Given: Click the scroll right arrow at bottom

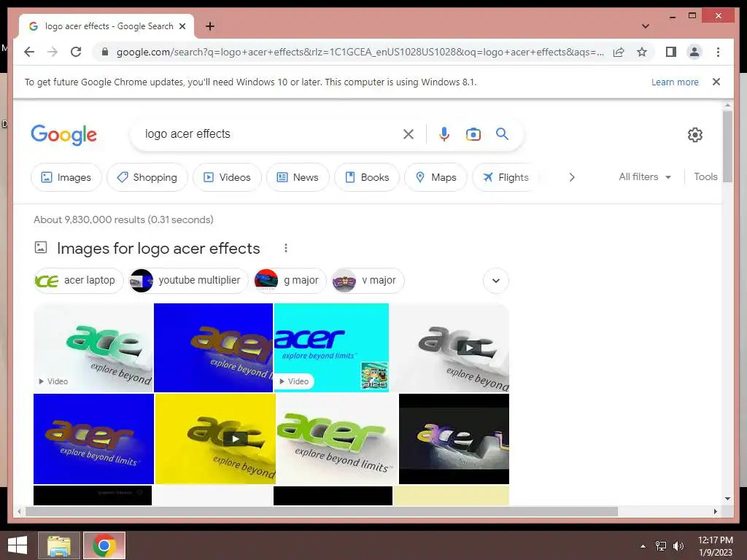Looking at the screenshot, I should (715, 511).
